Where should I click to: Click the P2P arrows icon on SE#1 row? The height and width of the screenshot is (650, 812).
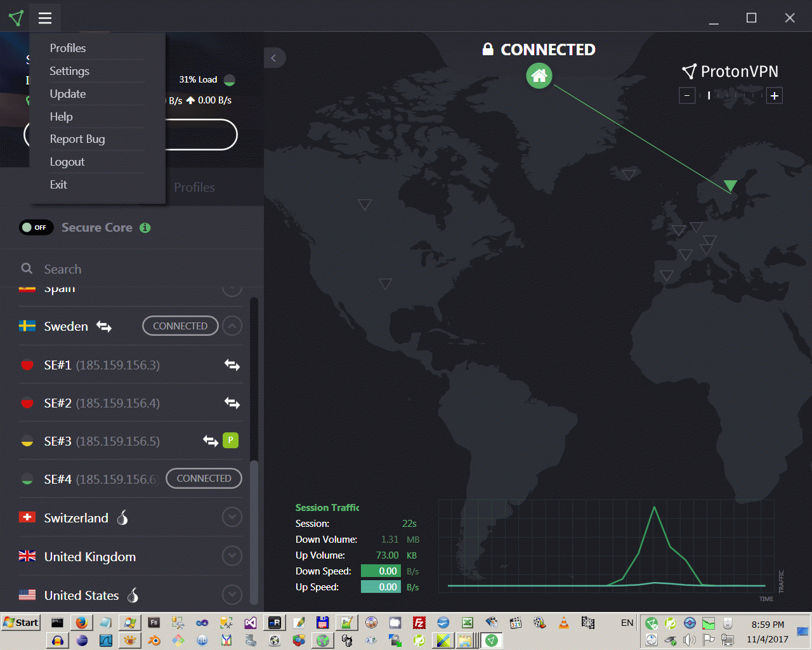232,365
